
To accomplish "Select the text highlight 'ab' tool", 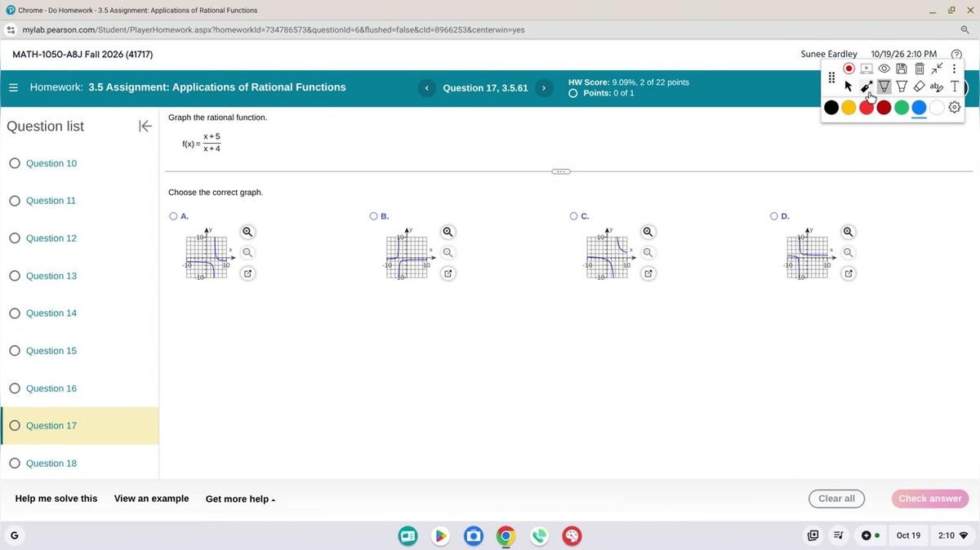I will click(x=937, y=86).
